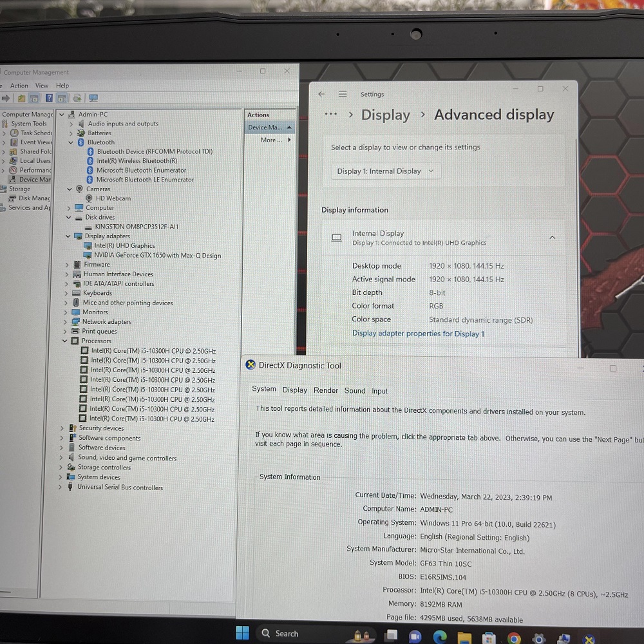Image resolution: width=644 pixels, height=644 pixels.
Task: Click Scan for hardware changes monitor icon
Action: click(93, 98)
